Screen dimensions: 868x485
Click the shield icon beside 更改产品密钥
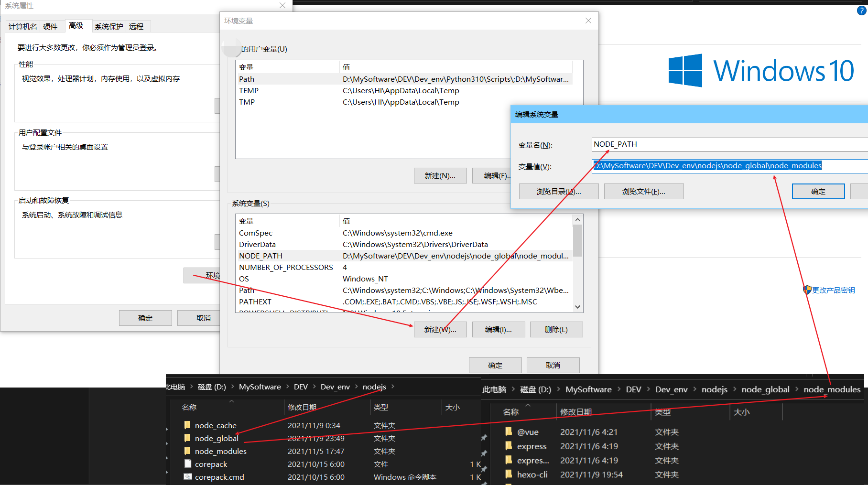coord(807,290)
